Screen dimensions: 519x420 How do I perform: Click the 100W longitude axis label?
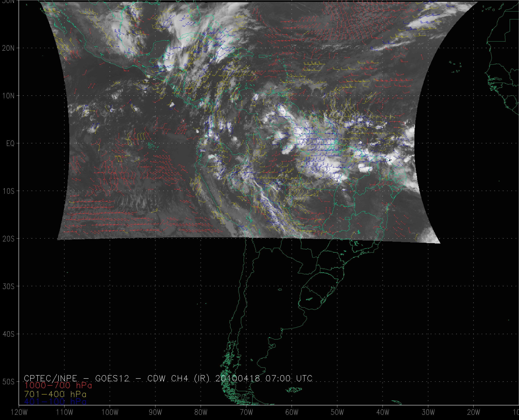click(110, 412)
